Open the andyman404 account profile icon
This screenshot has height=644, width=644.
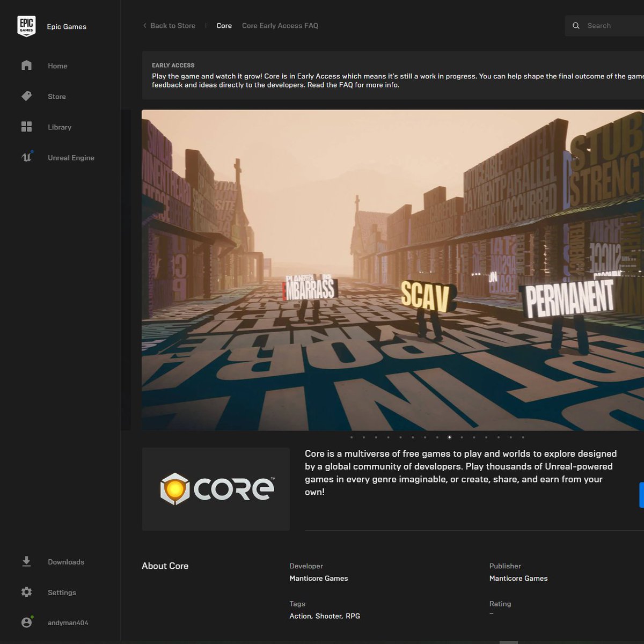pyautogui.click(x=27, y=622)
